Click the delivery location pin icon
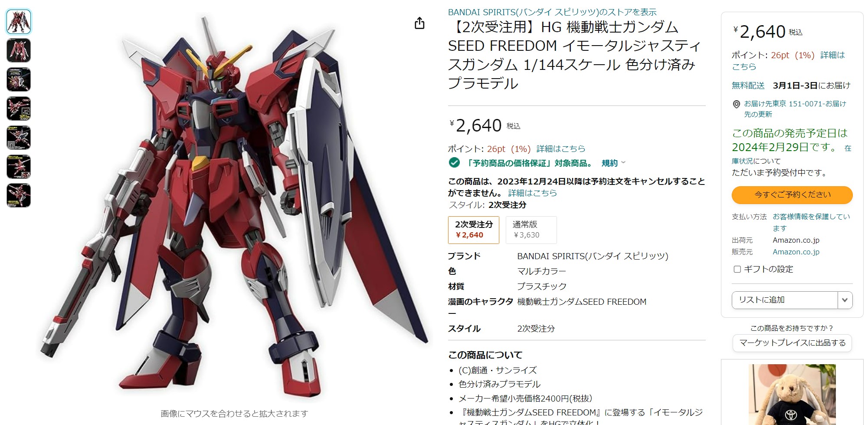This screenshot has height=425, width=868. click(x=736, y=104)
